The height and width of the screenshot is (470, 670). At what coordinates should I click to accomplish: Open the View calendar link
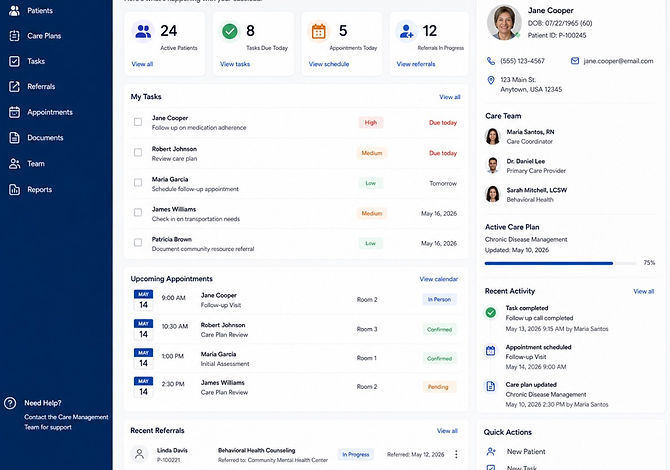point(439,279)
